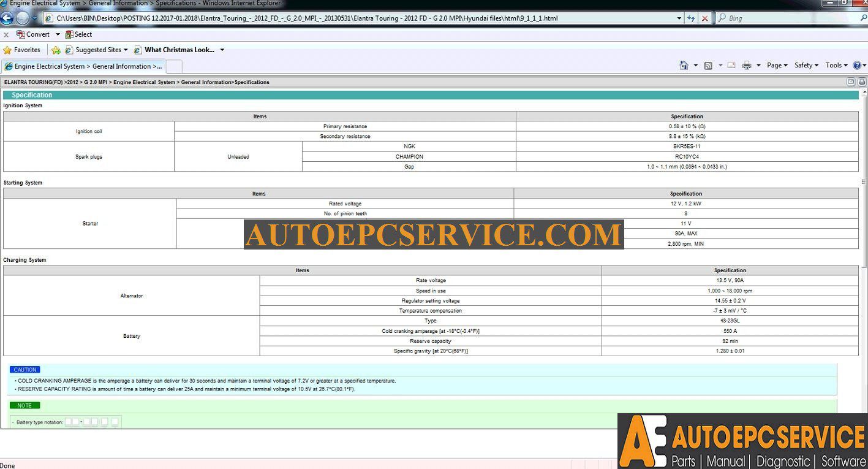Go back with the Back arrow button

[x=7, y=18]
